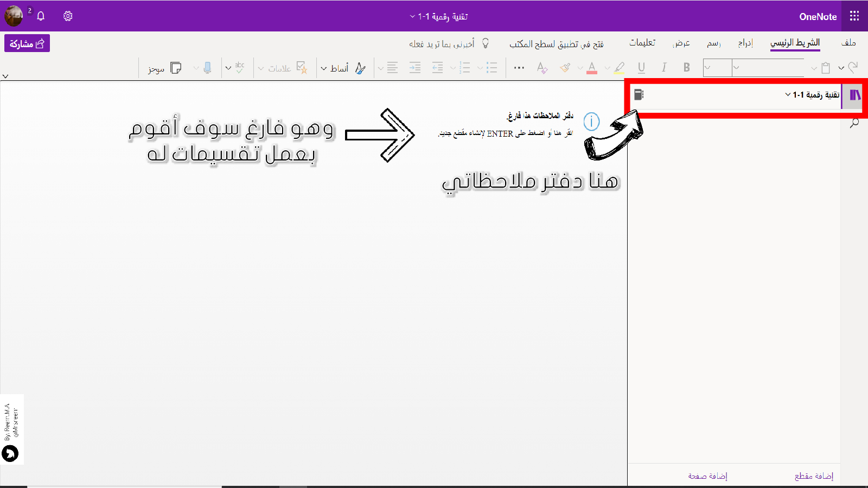Open the settings gear icon
Image resolution: width=868 pixels, height=488 pixels.
[68, 16]
